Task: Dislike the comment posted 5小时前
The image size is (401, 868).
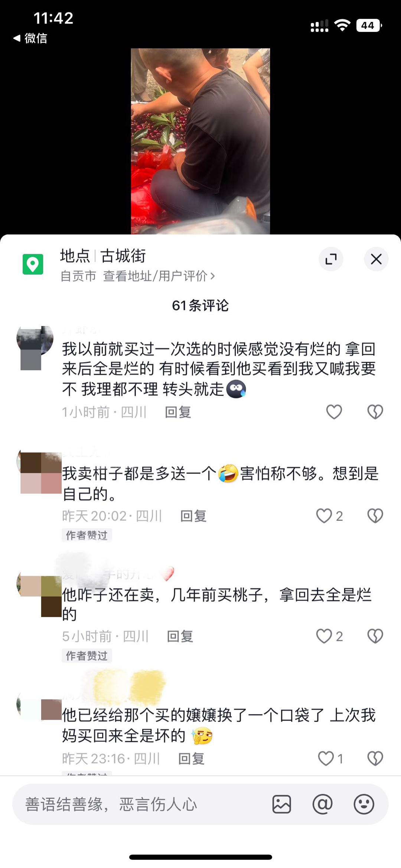Action: [375, 636]
